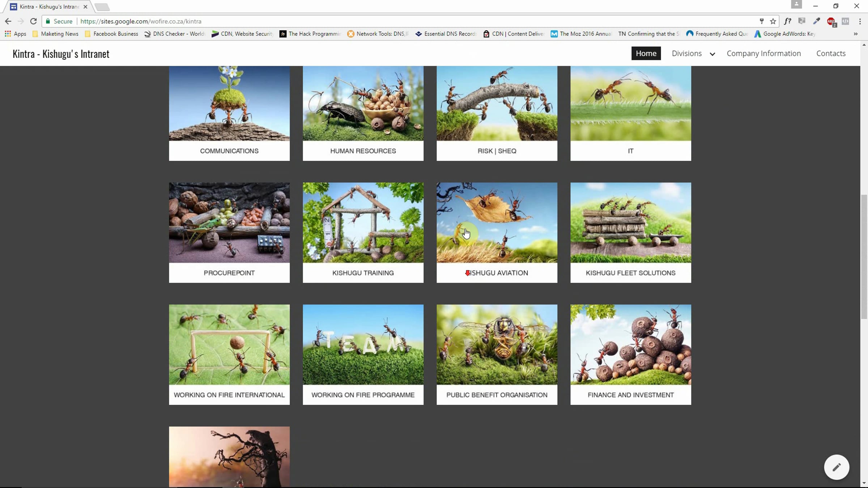Open the Company Information menu item
This screenshot has width=868, height=488.
coord(763,53)
